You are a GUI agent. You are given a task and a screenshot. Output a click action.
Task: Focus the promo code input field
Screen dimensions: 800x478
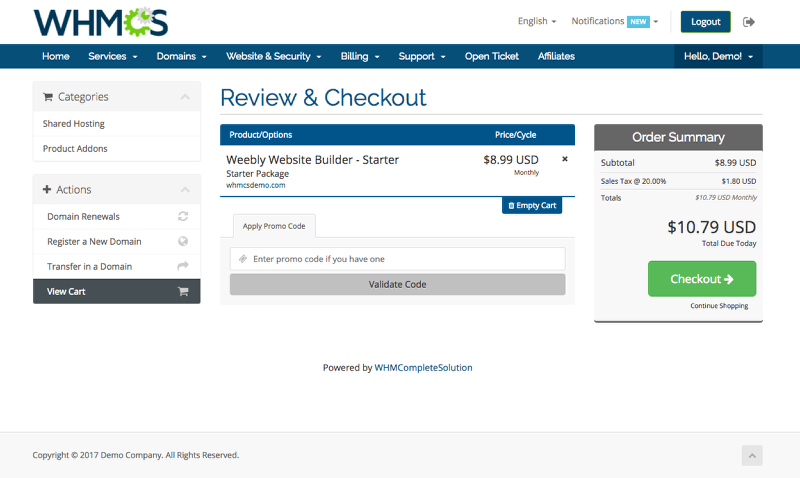click(x=397, y=259)
